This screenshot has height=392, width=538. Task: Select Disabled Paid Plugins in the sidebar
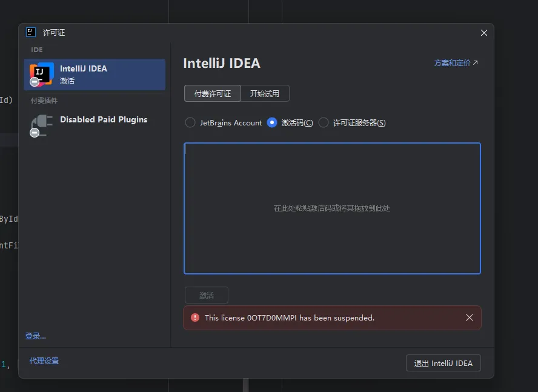104,120
